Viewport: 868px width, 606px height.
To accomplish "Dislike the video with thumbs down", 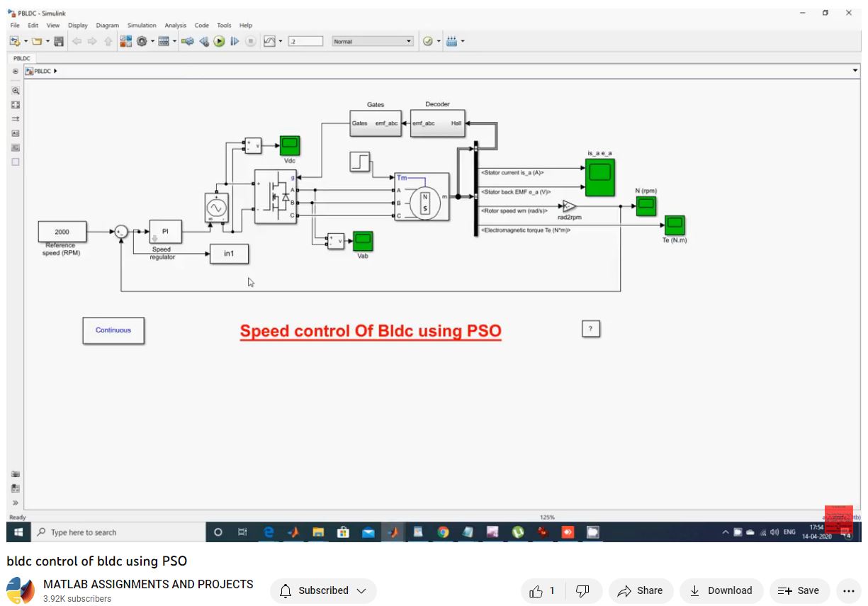I will (582, 590).
